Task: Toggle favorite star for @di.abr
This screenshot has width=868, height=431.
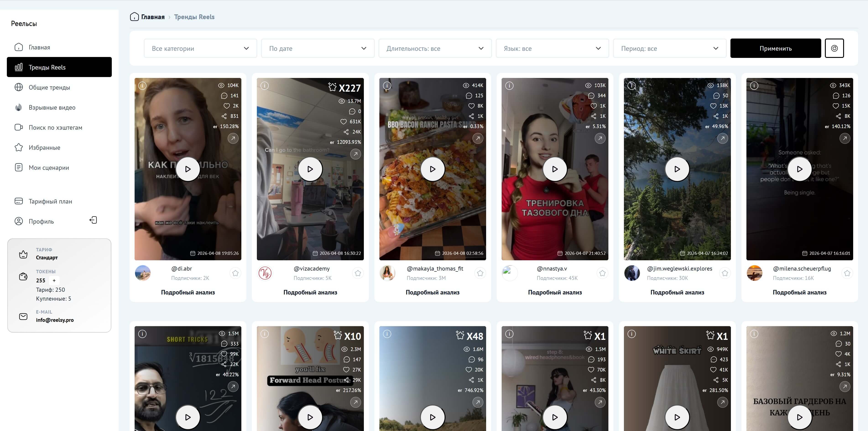Action: 235,273
